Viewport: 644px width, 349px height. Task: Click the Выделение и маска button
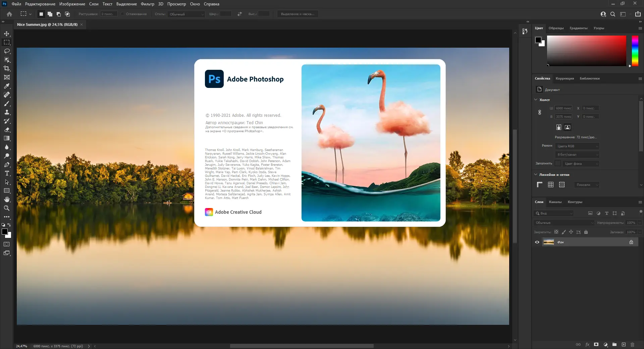(298, 14)
